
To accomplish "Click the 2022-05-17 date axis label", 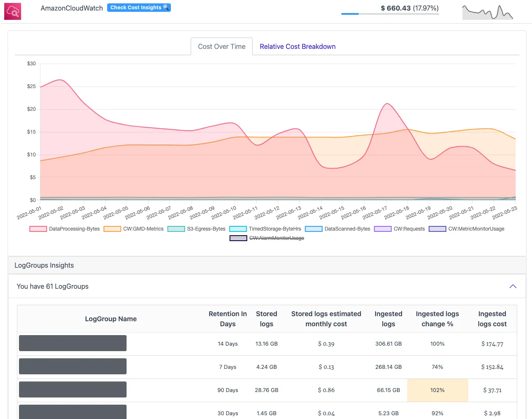I will click(x=375, y=212).
